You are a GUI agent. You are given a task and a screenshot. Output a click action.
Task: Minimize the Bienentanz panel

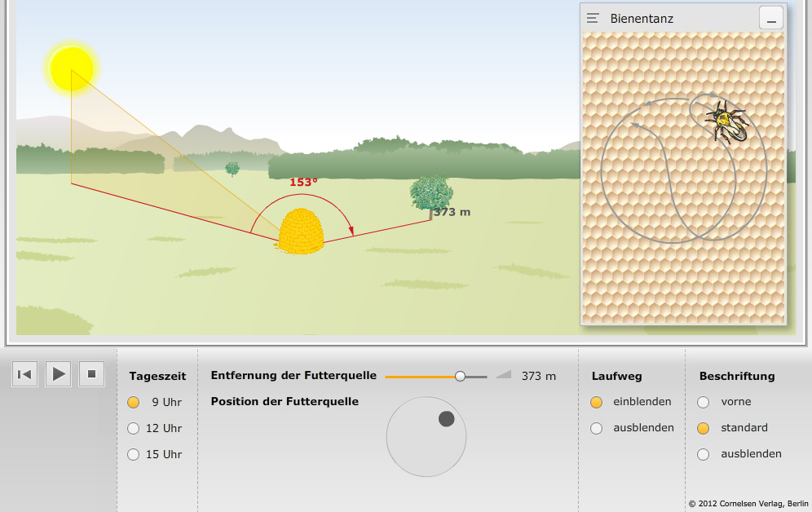coord(770,18)
